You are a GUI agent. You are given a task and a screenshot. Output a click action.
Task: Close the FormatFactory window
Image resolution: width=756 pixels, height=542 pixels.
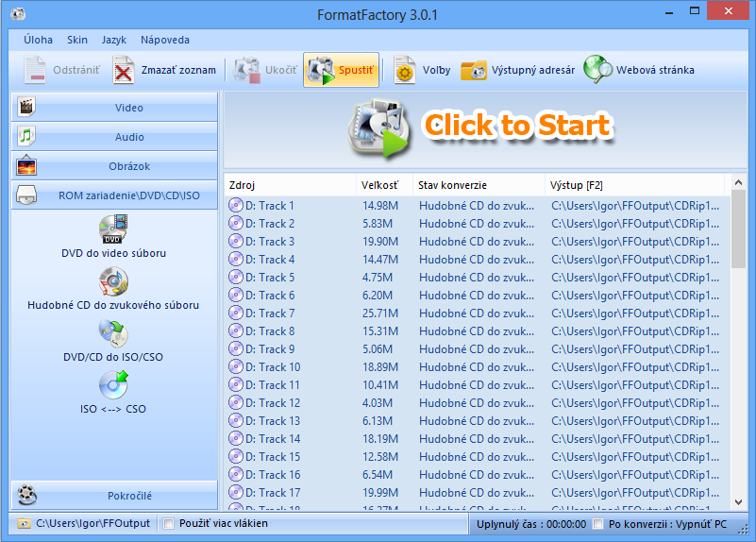pyautogui.click(x=728, y=10)
